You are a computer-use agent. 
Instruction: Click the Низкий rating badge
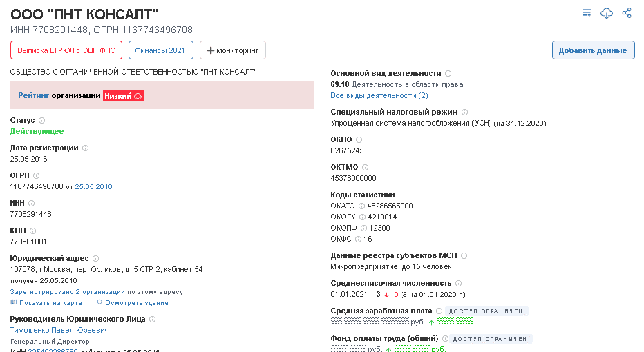pos(124,96)
